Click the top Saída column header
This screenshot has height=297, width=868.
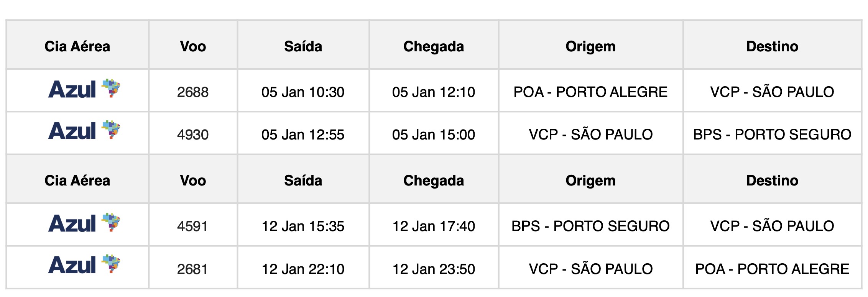[303, 46]
